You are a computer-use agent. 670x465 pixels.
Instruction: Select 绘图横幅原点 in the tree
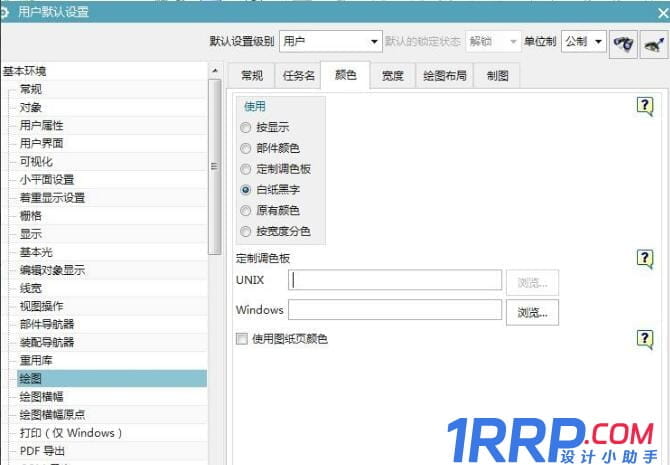click(x=53, y=415)
